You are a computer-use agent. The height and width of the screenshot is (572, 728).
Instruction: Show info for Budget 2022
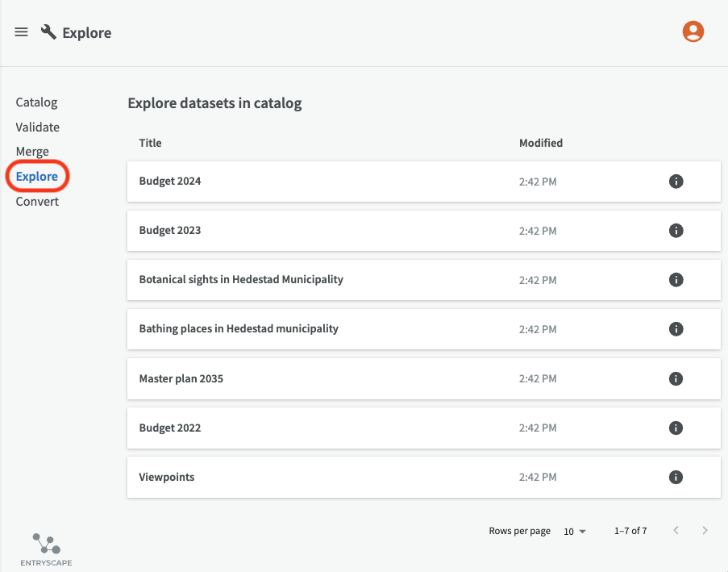pyautogui.click(x=676, y=428)
